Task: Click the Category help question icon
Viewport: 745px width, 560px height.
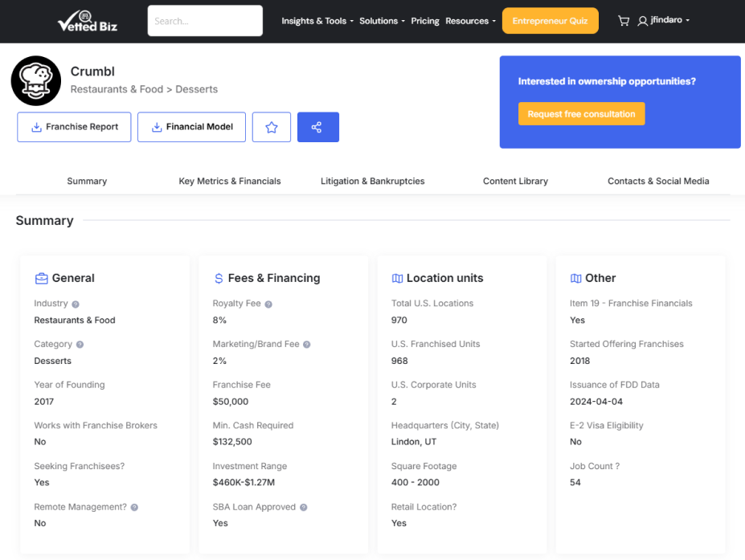Action: 80,345
